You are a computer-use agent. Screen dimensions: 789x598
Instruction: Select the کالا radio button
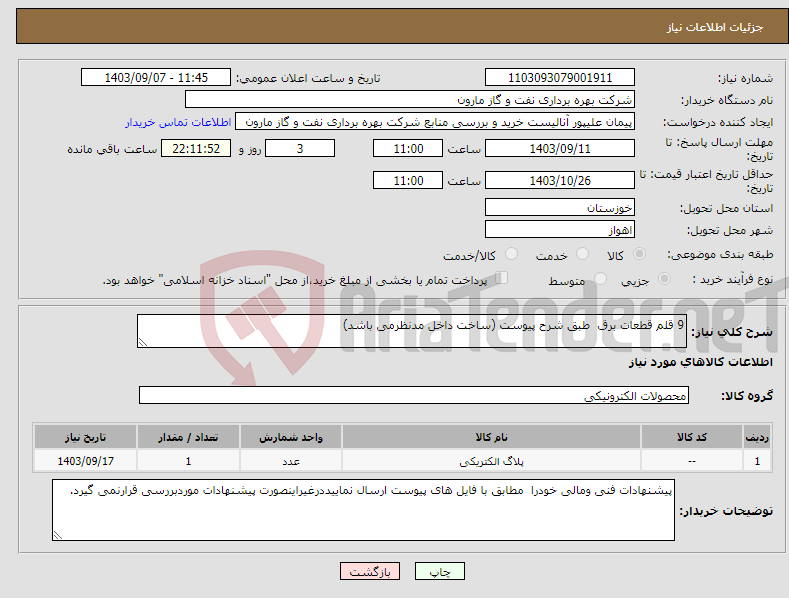click(639, 254)
